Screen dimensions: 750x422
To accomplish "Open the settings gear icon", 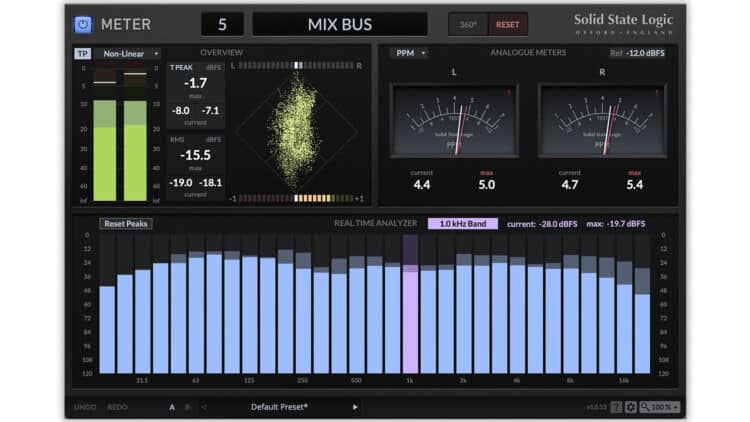I will pos(630,407).
